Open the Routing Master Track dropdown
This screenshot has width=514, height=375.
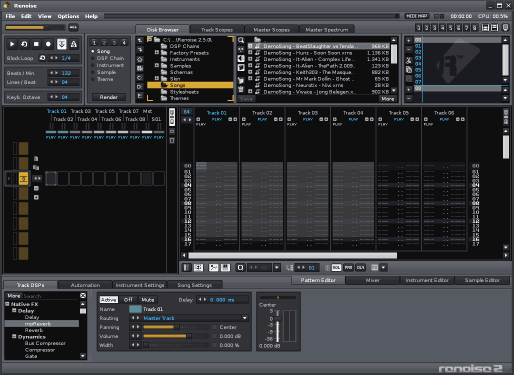click(245, 318)
